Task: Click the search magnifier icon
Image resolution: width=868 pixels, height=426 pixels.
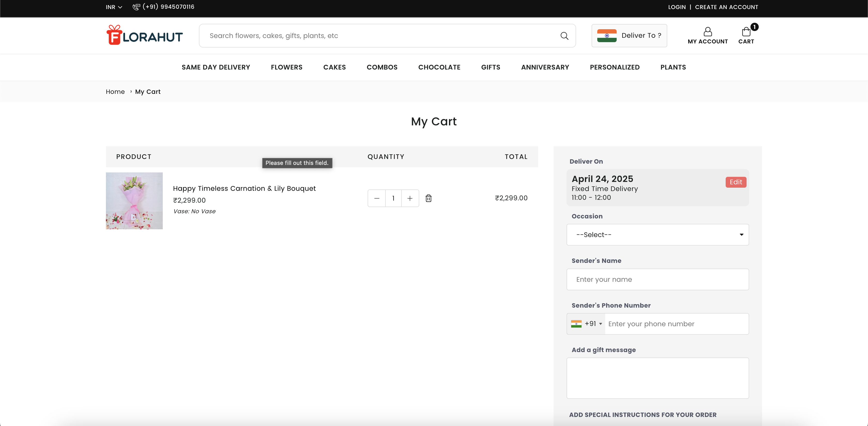Action: (x=564, y=36)
